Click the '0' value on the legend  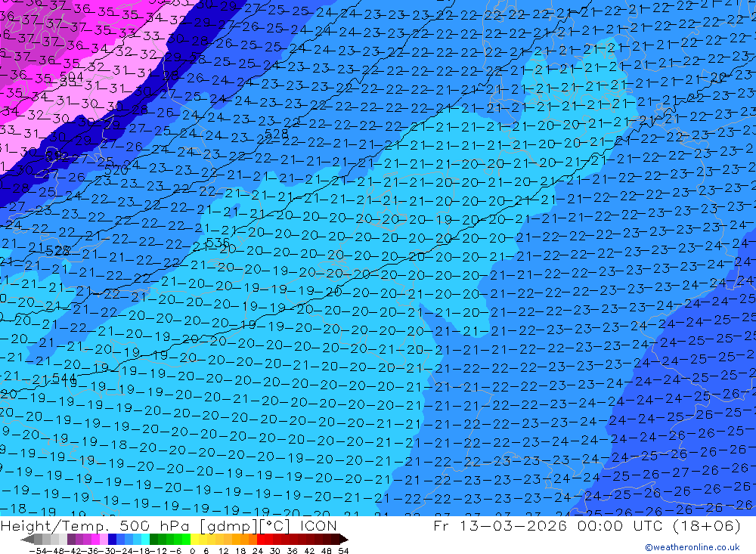[192, 551]
